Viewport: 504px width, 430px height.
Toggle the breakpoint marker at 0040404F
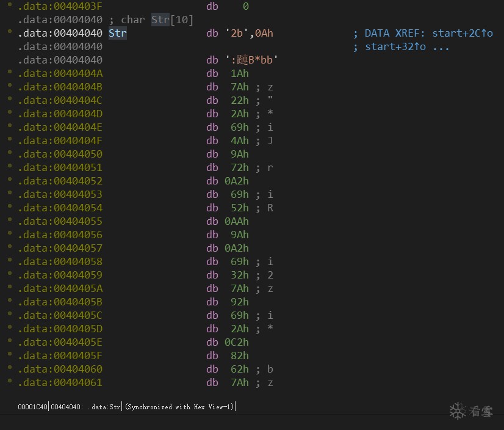(x=10, y=140)
